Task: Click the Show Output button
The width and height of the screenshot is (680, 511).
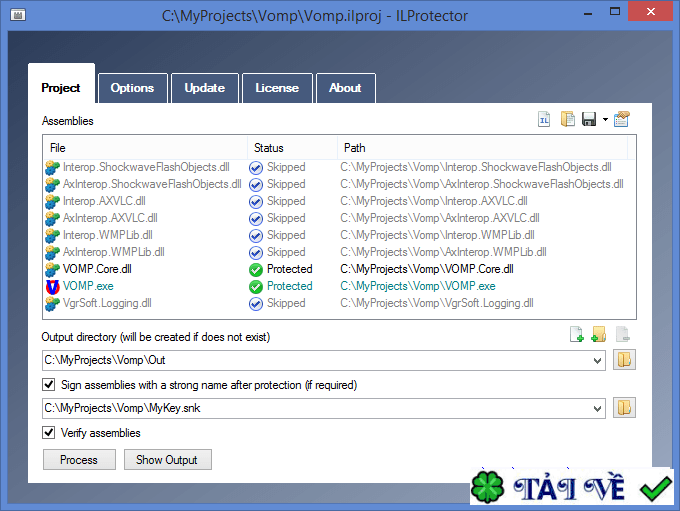Action: pyautogui.click(x=167, y=459)
